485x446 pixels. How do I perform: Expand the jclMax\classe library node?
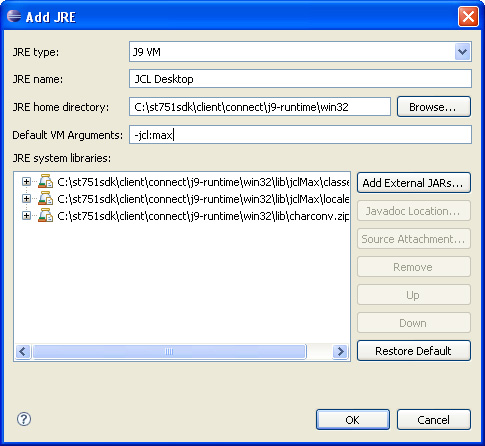(x=26, y=182)
